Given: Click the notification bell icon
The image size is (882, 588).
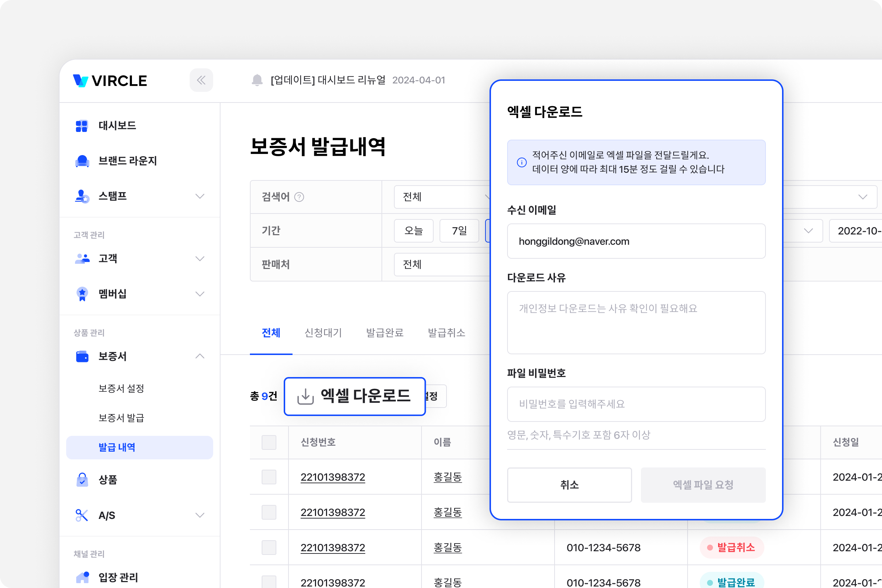Looking at the screenshot, I should [x=257, y=80].
